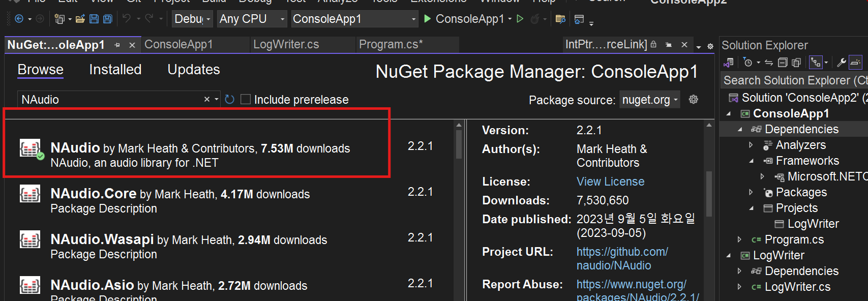
Task: Click Switch Views icon in Solution Explorer
Action: (729, 62)
